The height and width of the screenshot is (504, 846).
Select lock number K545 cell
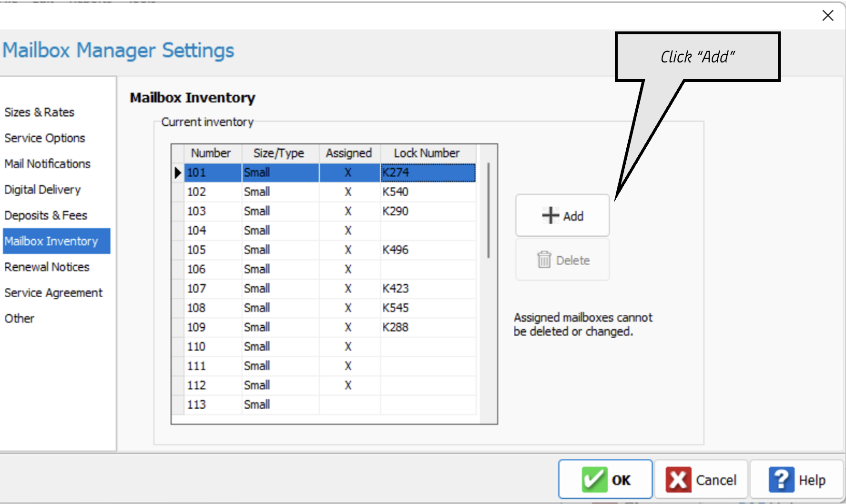coord(428,308)
